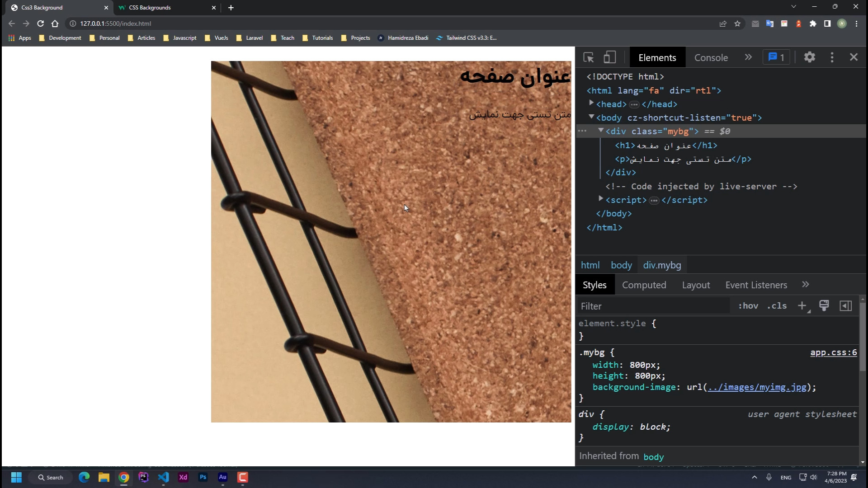Image resolution: width=868 pixels, height=488 pixels.
Task: Click the Styles Filter input field
Action: 653,306
